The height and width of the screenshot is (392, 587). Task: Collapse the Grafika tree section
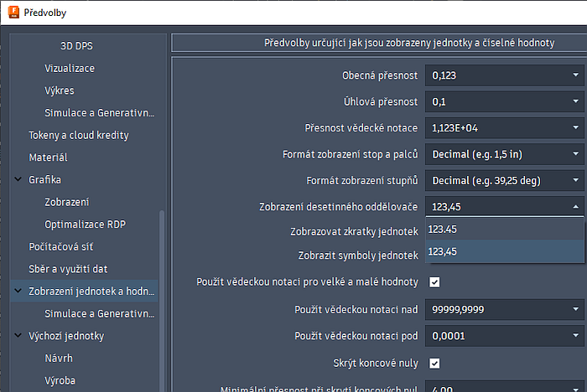tap(18, 179)
